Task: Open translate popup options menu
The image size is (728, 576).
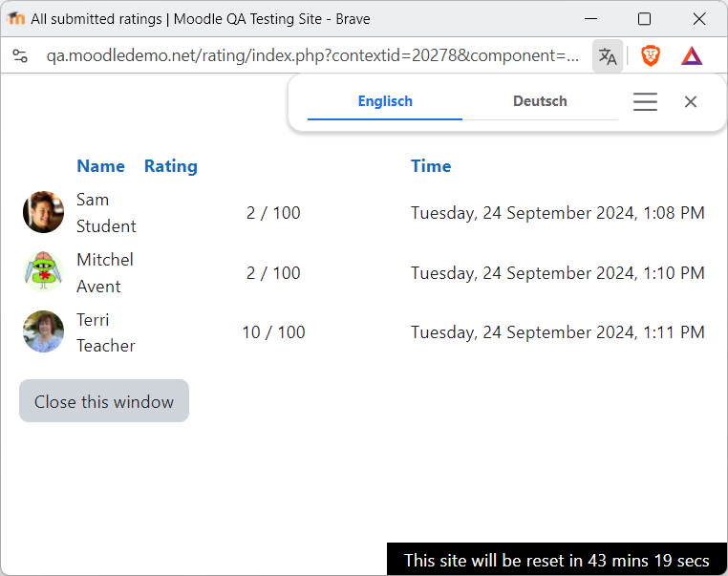Action: tap(645, 101)
